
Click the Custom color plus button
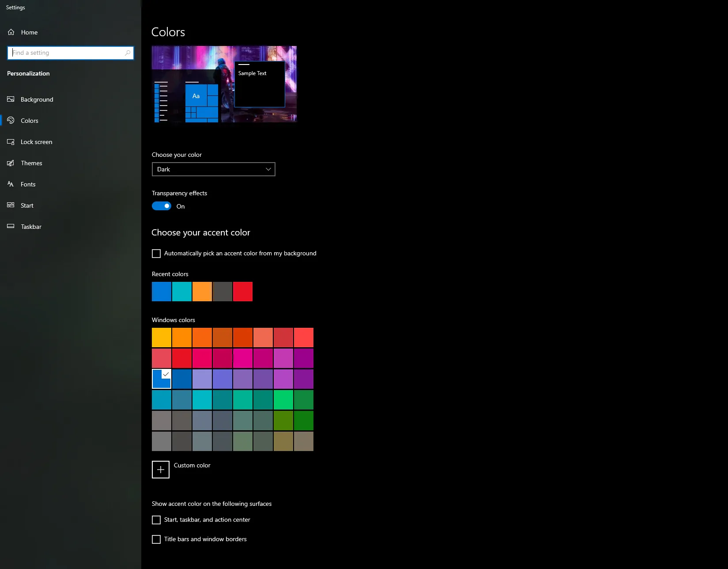click(161, 470)
